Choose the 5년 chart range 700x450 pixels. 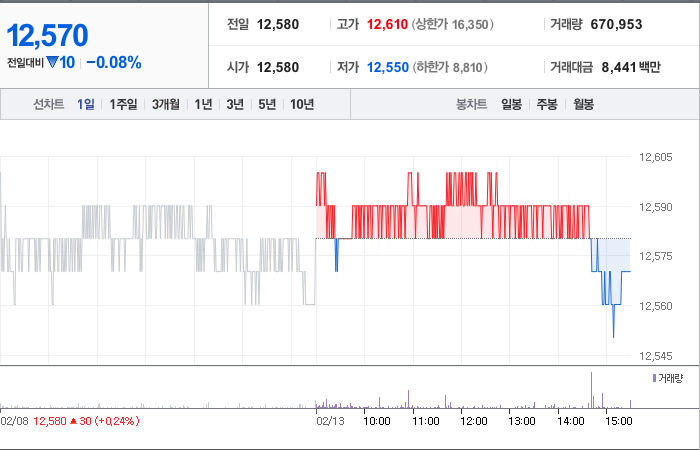(267, 104)
